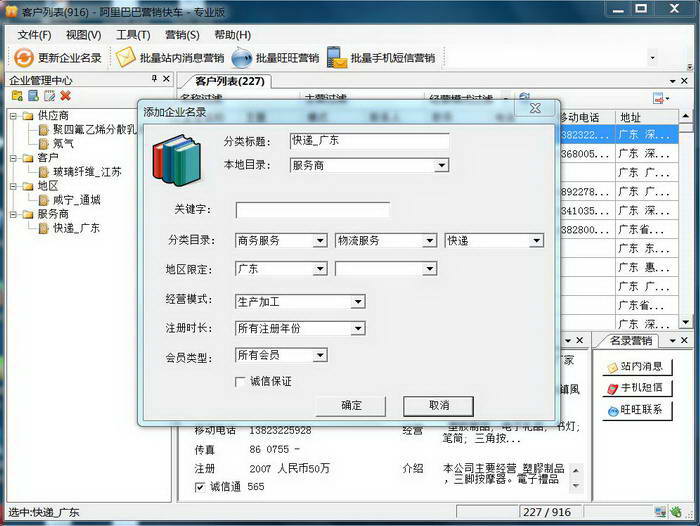Click the 站内消息 button
The image size is (700, 526).
[x=637, y=367]
